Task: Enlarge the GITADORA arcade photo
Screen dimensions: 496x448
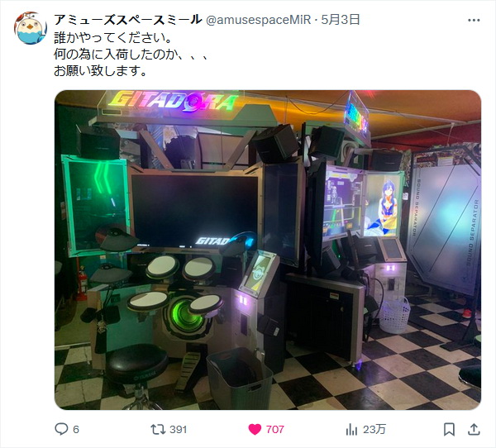Action: click(x=268, y=250)
